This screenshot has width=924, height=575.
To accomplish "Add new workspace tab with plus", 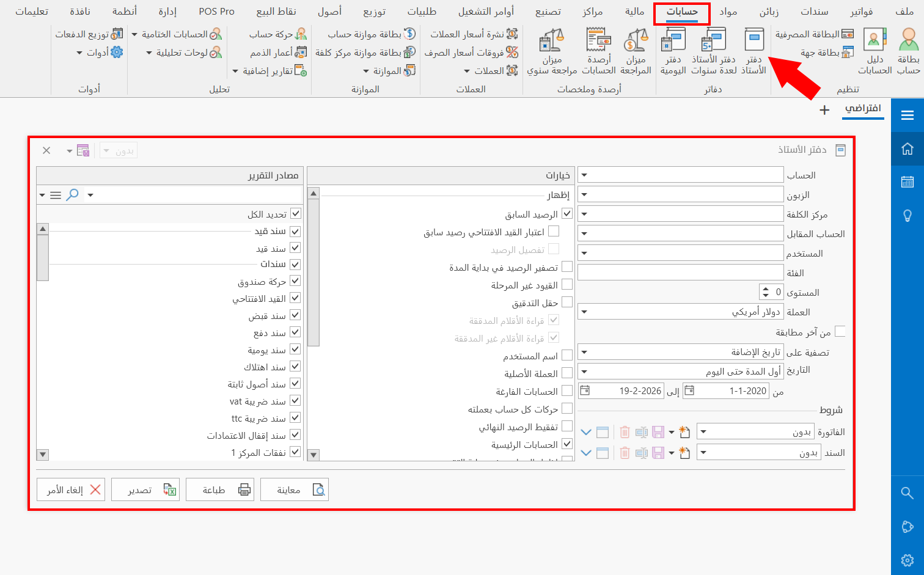I will click(x=824, y=110).
